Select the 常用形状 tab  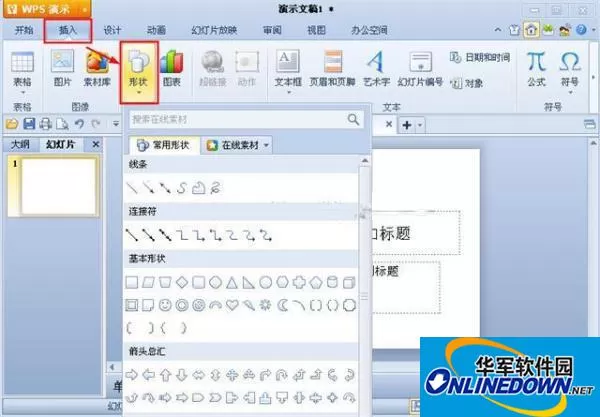click(163, 145)
